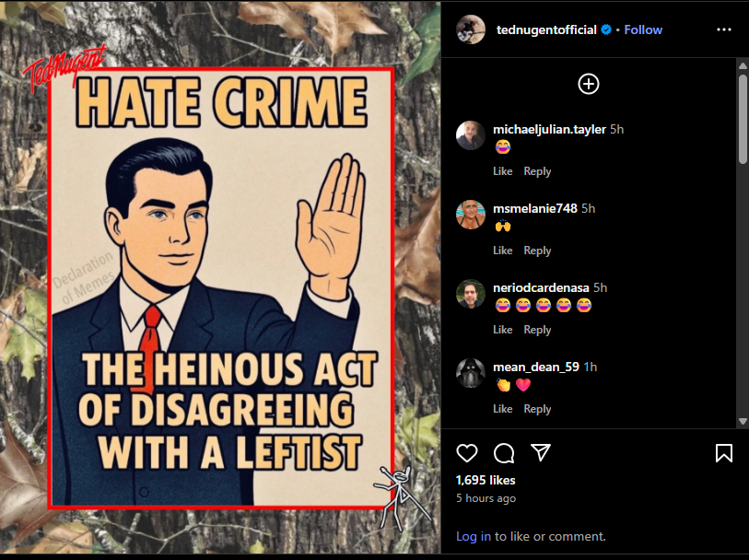Open the tednugentofficial profile picture

(471, 29)
